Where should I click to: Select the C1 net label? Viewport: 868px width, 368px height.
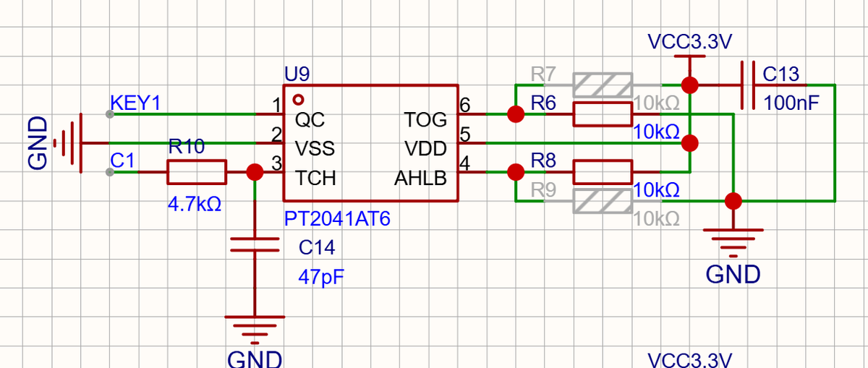[x=123, y=161]
